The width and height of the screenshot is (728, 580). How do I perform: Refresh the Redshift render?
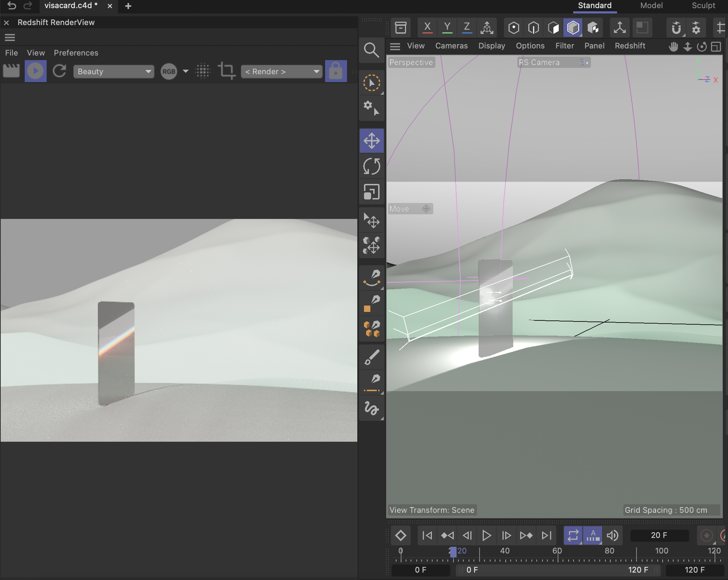[59, 71]
